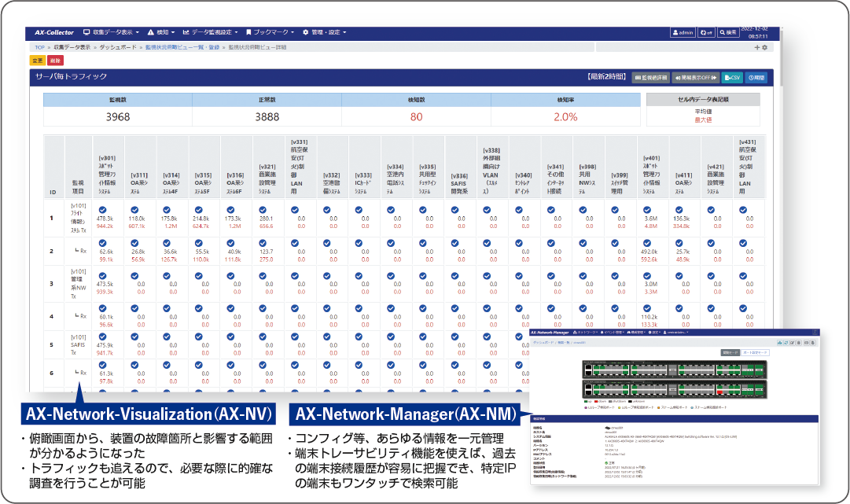Image resolution: width=850 pixels, height=504 pixels.
Task: Click the 監視値詳細 button
Action: click(651, 78)
